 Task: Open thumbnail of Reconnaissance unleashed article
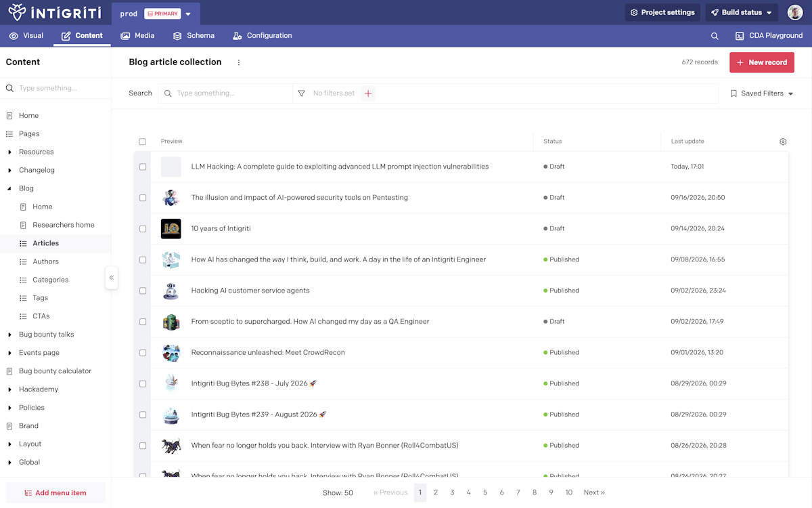(171, 353)
